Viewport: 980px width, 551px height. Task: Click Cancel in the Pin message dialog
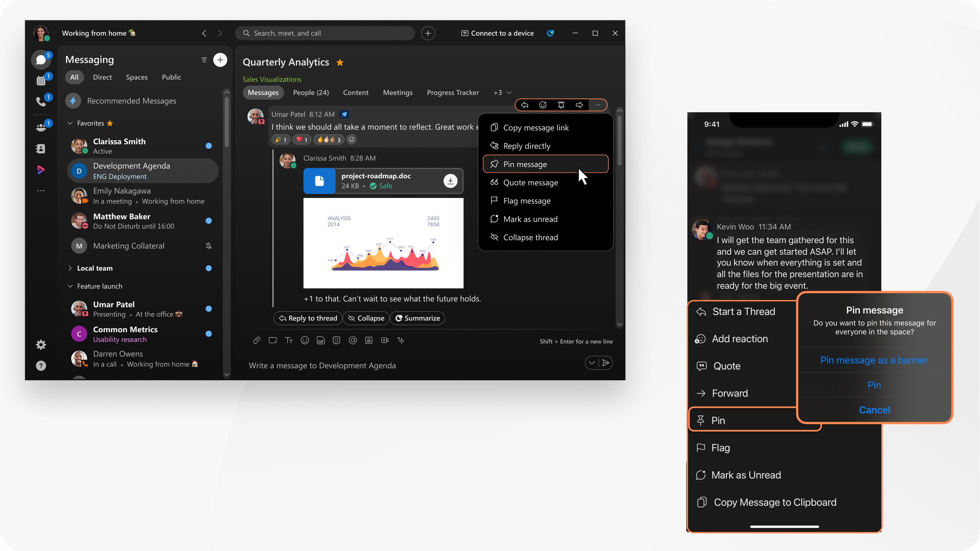click(x=875, y=410)
